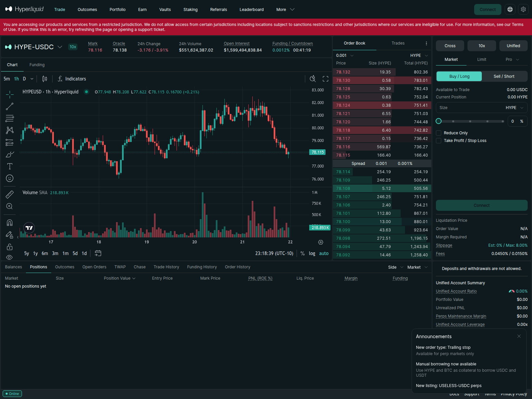
Task: Open order book three-dot menu
Action: pos(426,43)
